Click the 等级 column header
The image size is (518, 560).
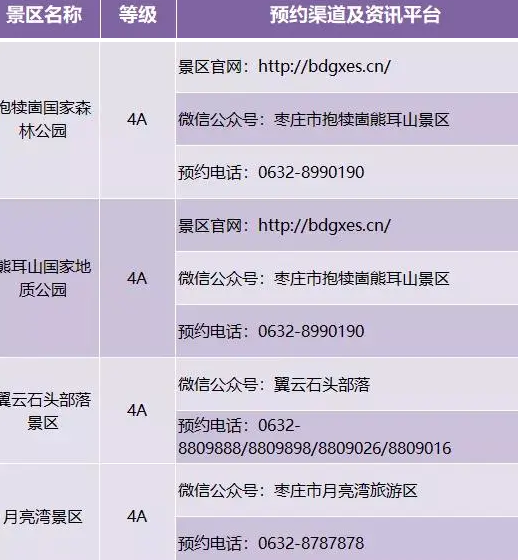coord(138,15)
